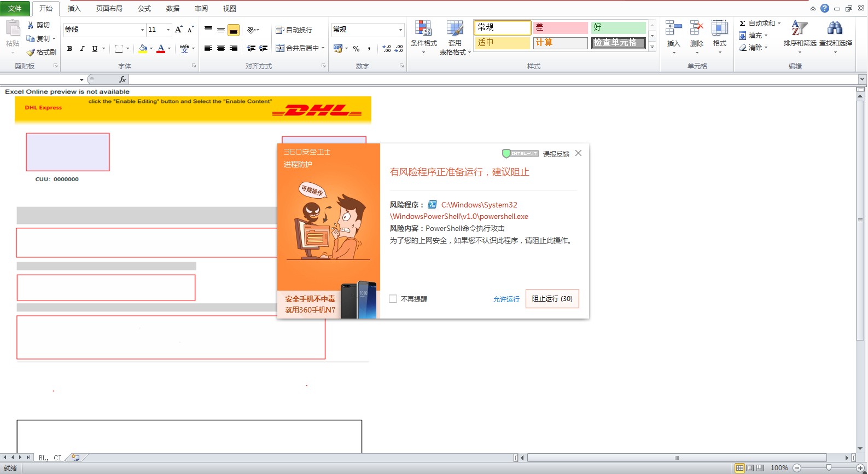Open the 插入 ribbon tab

[x=74, y=8]
